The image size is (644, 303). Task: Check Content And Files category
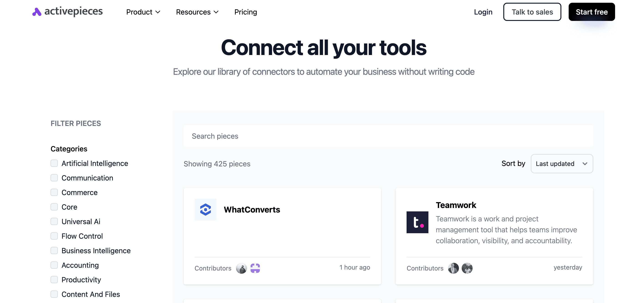click(x=54, y=294)
